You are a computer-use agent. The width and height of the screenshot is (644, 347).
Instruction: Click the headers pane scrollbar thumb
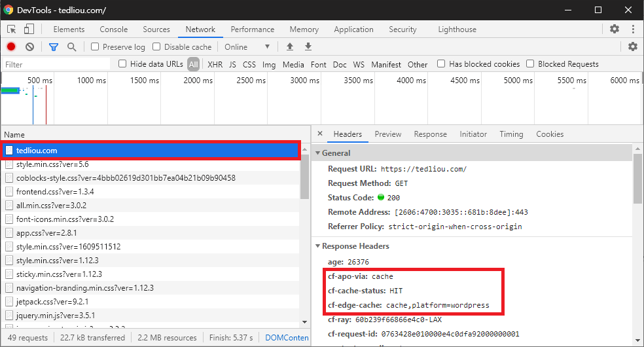[x=637, y=179]
